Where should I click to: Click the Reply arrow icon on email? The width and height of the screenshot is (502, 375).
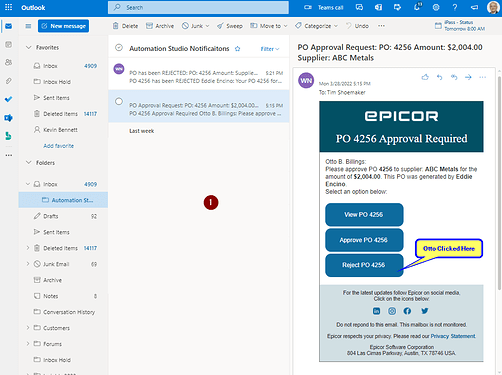click(440, 77)
